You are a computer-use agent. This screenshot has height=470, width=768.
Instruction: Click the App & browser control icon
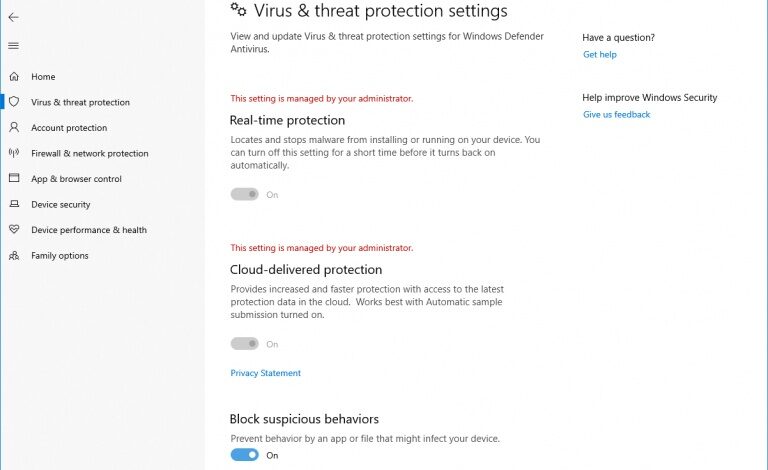click(x=14, y=179)
